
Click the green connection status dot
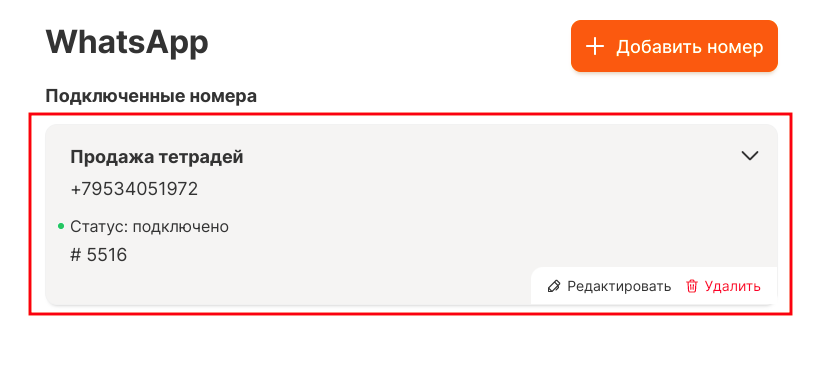[61, 227]
